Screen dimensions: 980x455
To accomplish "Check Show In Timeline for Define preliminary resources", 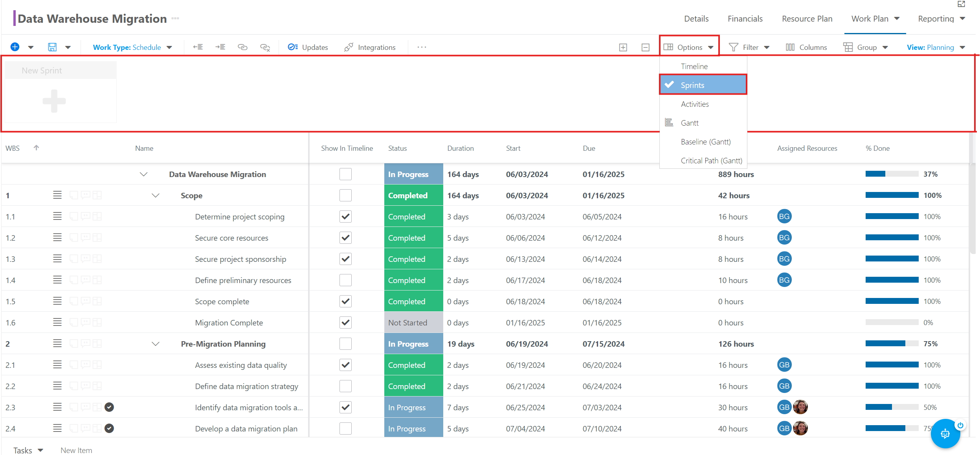I will click(345, 280).
